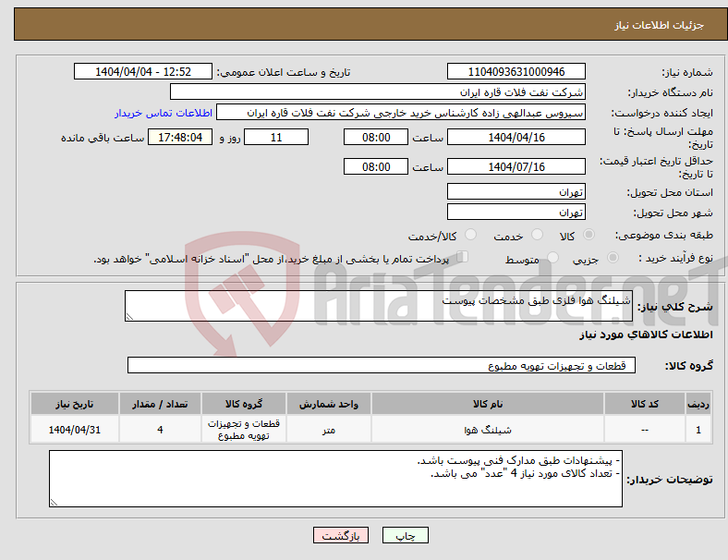Click the unit cell متر
Image resolution: width=728 pixels, height=560 pixels.
(x=329, y=430)
